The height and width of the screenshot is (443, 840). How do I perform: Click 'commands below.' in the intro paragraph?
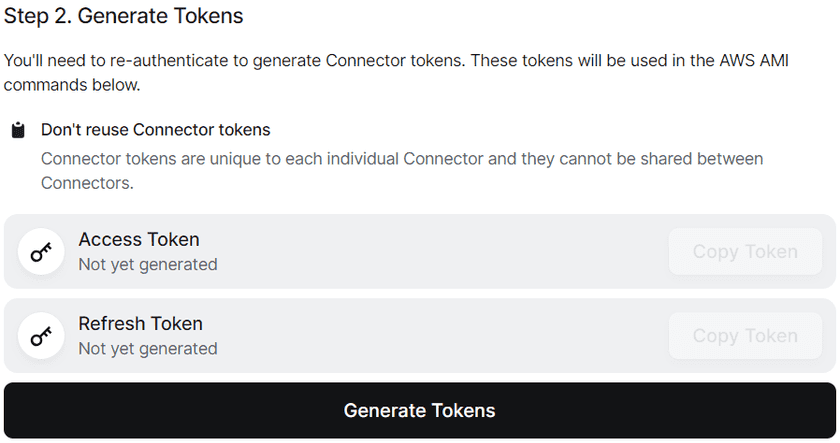tap(73, 85)
